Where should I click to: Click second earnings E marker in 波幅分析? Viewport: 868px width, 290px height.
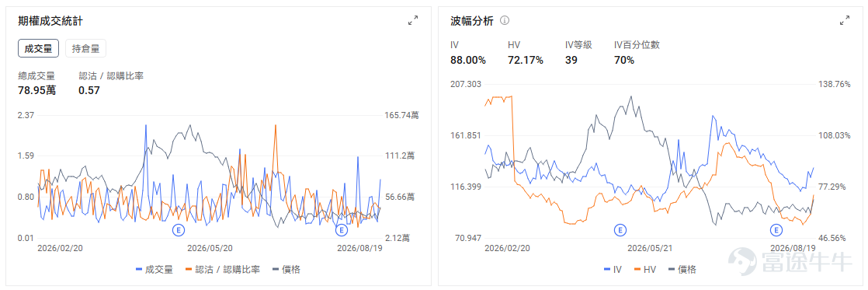776,229
